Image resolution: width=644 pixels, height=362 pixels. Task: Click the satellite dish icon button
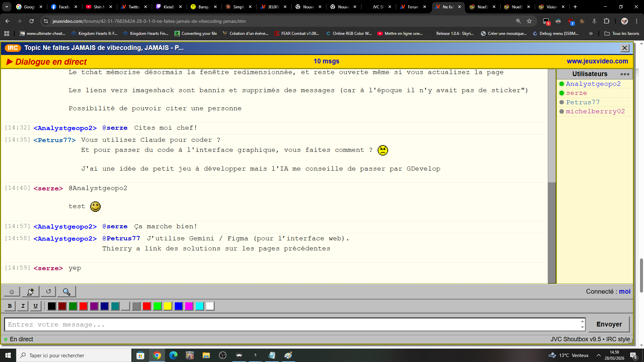(30, 292)
